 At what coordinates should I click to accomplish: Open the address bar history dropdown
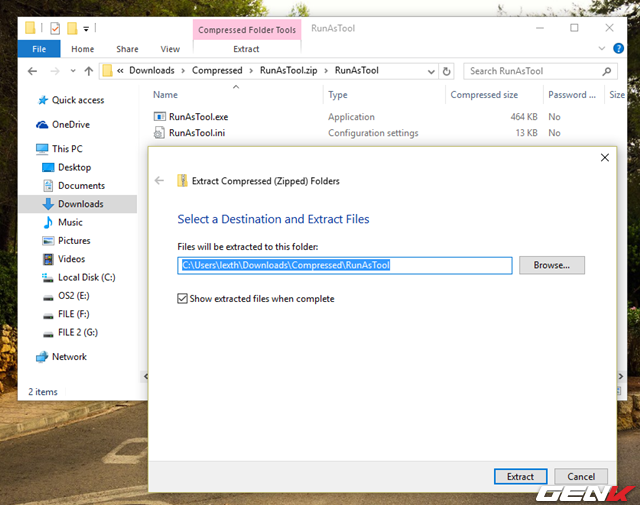pyautogui.click(x=430, y=71)
